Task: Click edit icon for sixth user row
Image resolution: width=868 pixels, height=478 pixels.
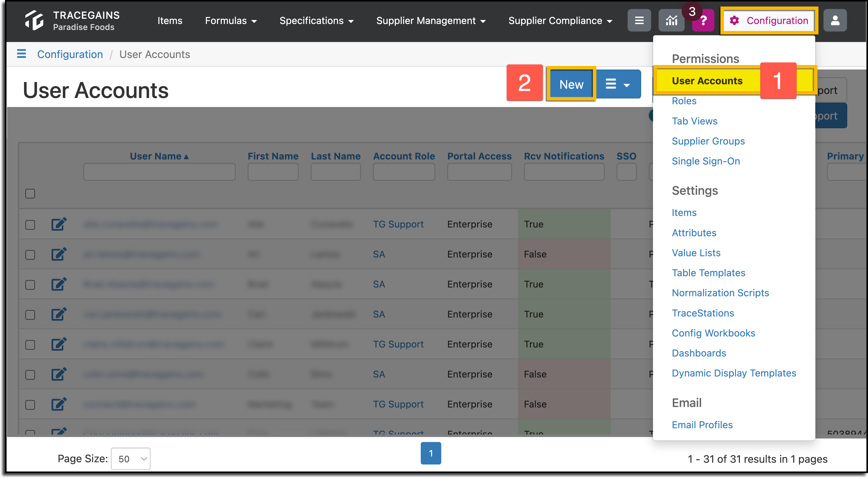Action: [59, 374]
